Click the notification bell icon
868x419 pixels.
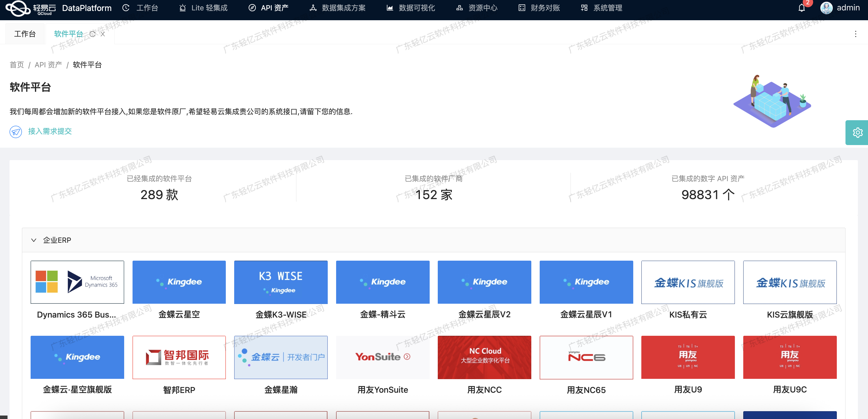801,8
